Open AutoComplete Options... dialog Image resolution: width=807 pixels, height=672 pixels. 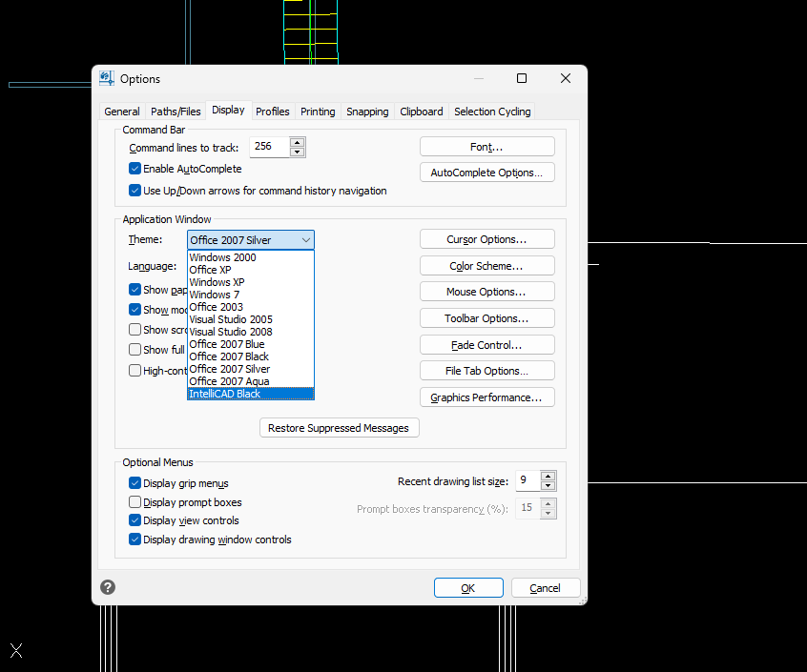click(486, 173)
